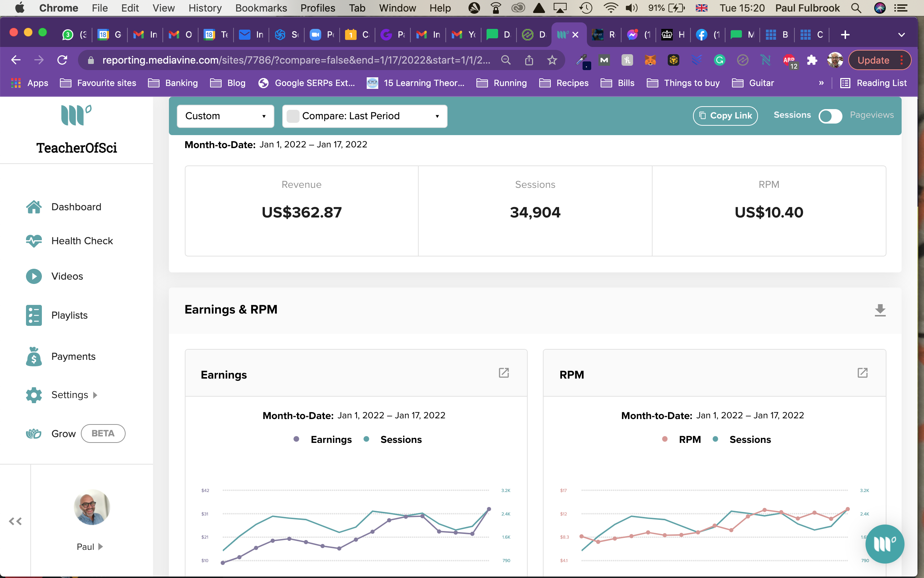Go back to previous page
Image resolution: width=924 pixels, height=578 pixels.
point(16,60)
